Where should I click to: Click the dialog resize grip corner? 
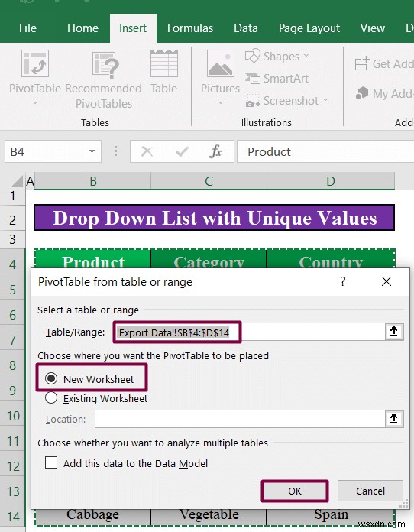(x=404, y=504)
